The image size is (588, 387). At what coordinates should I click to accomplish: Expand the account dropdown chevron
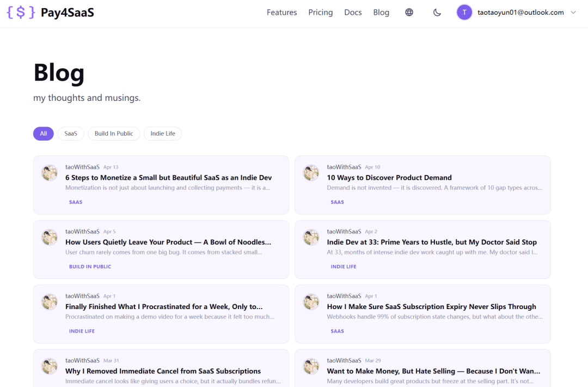(573, 13)
